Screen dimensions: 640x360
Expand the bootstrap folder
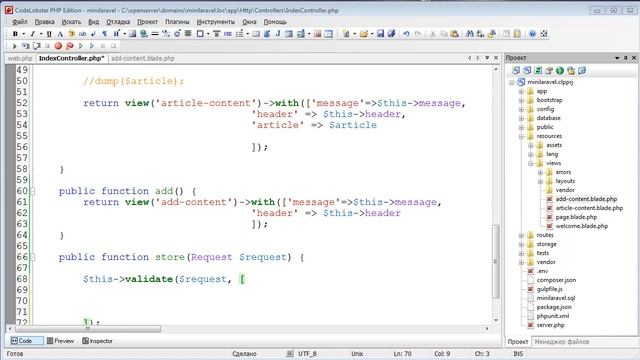[521, 100]
